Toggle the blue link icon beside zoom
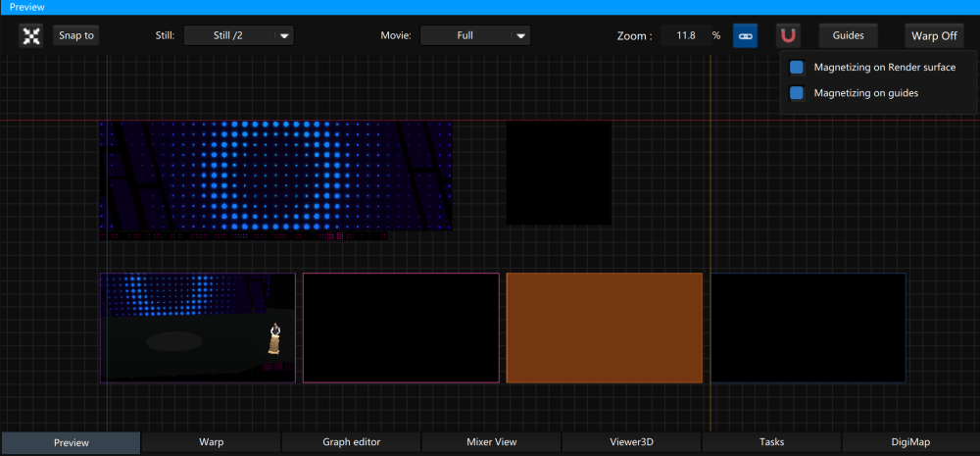This screenshot has height=456, width=980. coord(745,36)
